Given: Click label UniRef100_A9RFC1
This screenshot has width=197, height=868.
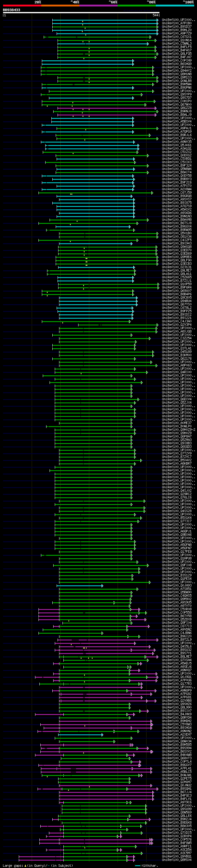Looking at the screenshot, I should (x=177, y=846).
